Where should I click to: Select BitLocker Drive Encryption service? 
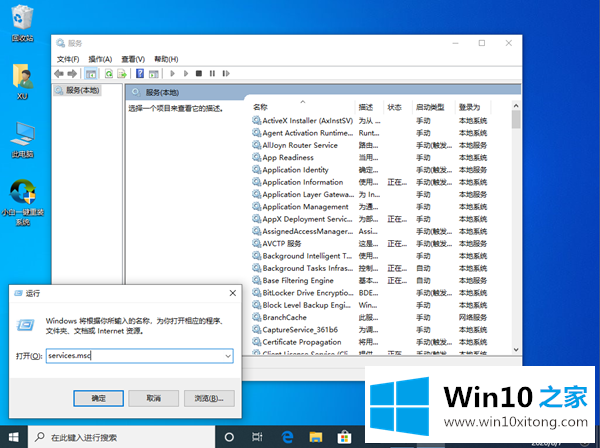(370, 293)
